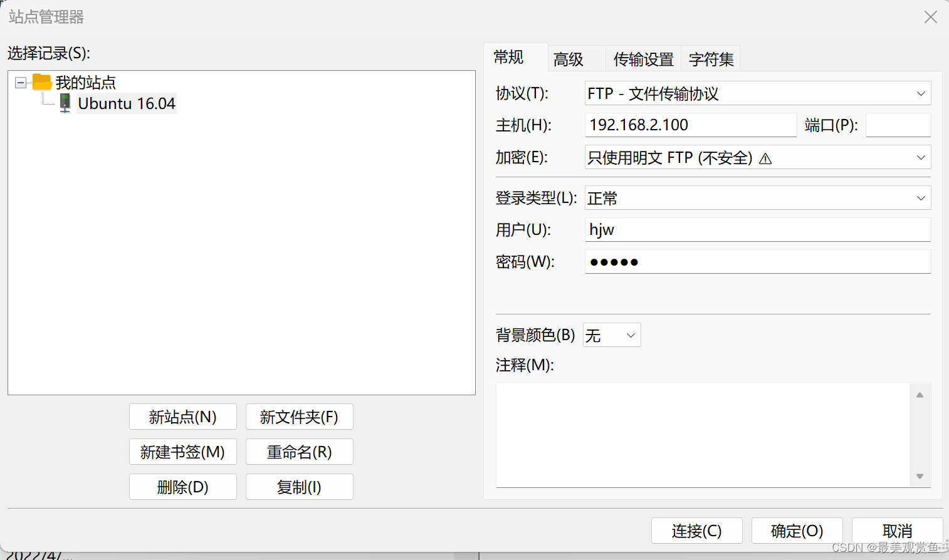949x560 pixels.
Task: Click the 登录类型(L): label
Action: (x=537, y=198)
